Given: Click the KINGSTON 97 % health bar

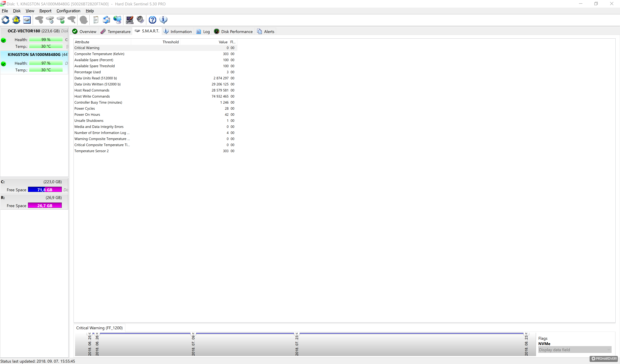Looking at the screenshot, I should (x=46, y=63).
